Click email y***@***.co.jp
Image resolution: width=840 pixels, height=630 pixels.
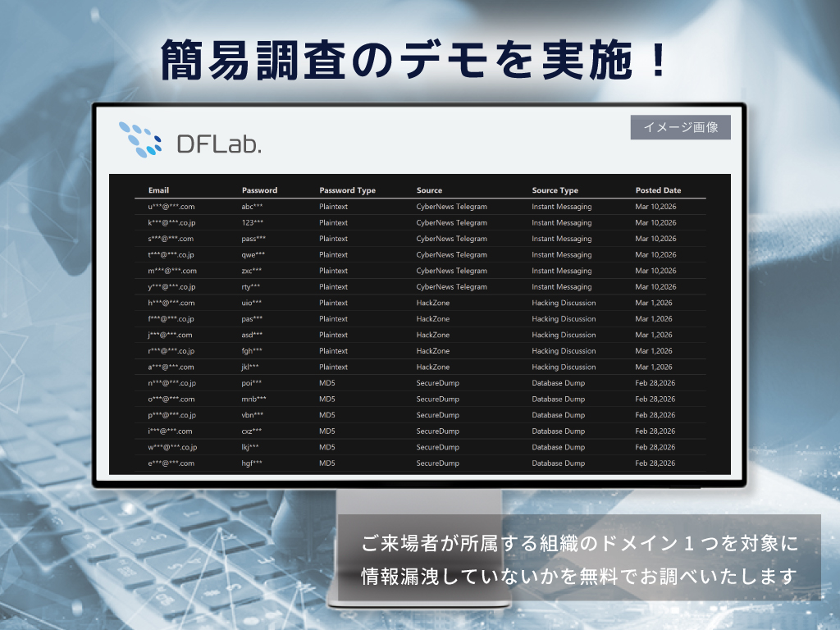172,286
